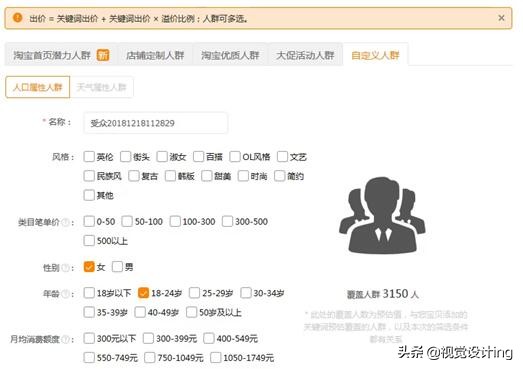Click the orange warning icon in notice bar

click(x=17, y=18)
